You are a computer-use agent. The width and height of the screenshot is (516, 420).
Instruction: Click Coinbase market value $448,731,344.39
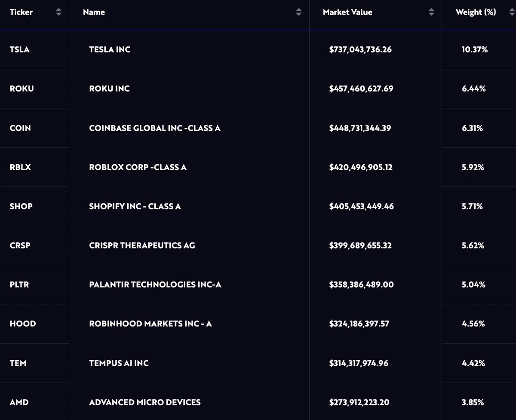click(x=360, y=128)
